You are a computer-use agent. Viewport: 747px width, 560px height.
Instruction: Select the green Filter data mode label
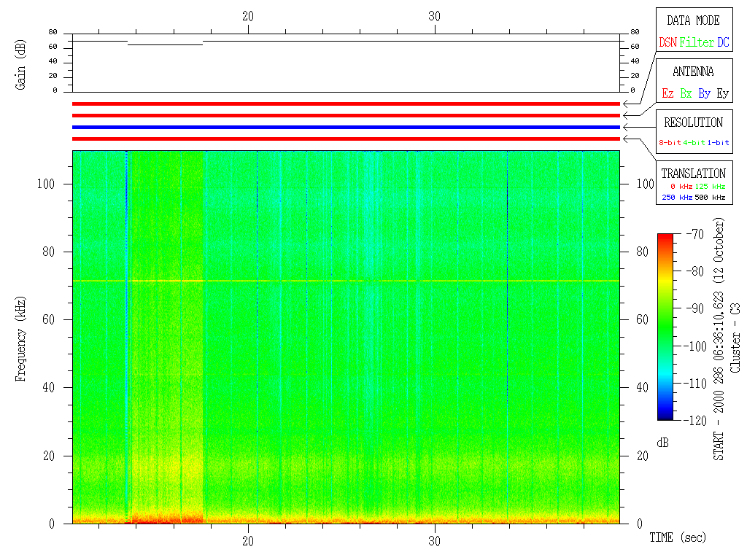[697, 43]
